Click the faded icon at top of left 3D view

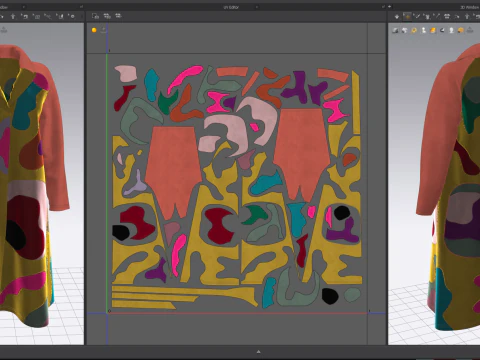[x=4, y=30]
